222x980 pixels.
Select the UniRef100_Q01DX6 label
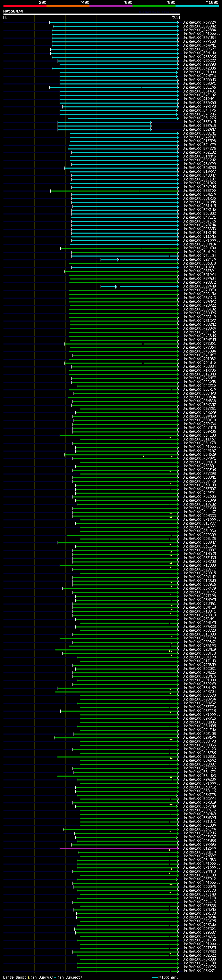199,183
